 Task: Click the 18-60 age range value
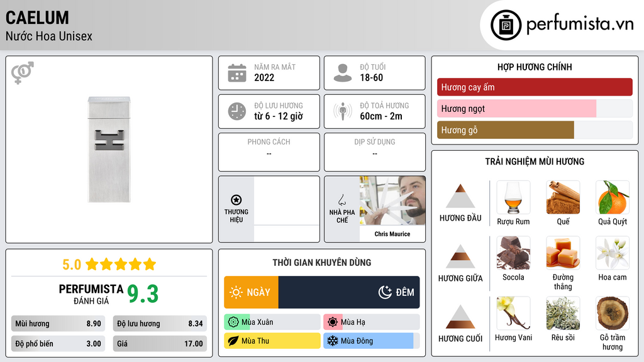click(x=371, y=77)
